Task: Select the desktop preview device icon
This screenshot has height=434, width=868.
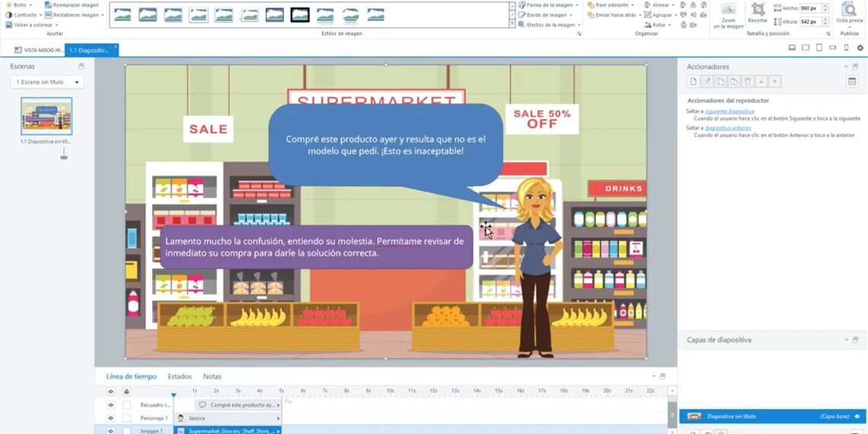Action: (792, 48)
